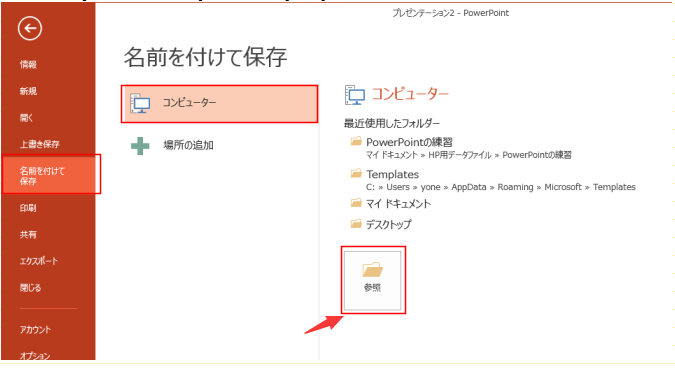Open the 情報 backstage menu item
Screen dimensions: 675x370
tap(28, 65)
